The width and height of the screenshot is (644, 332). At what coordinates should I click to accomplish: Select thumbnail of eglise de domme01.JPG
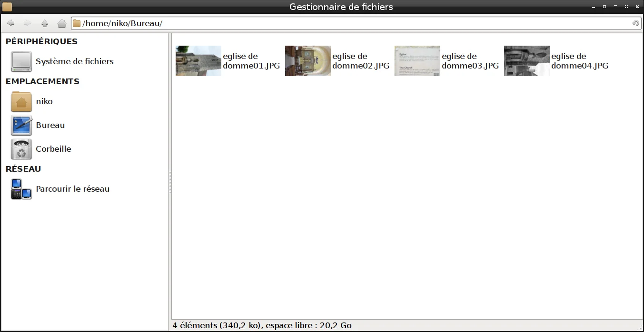[x=198, y=61]
